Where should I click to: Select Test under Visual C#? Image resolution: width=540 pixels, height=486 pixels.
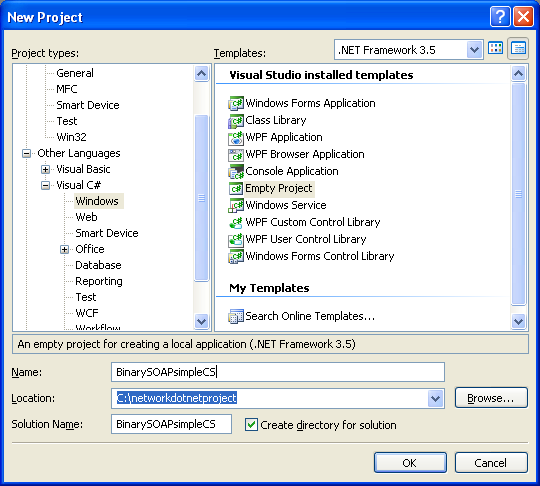tap(86, 297)
